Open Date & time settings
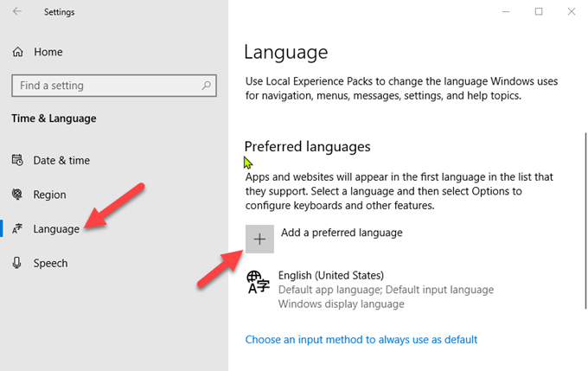The width and height of the screenshot is (588, 371). point(61,160)
